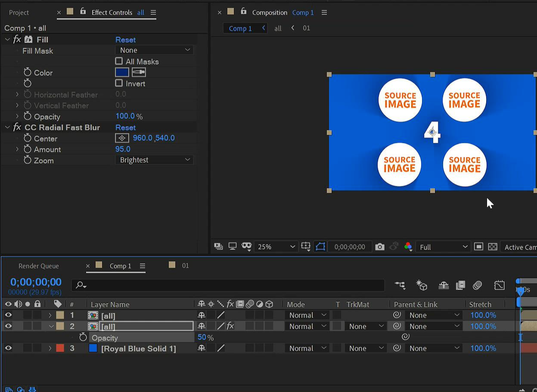
Task: Hide Royal Blue Solid 1 layer eye icon
Action: [8, 348]
